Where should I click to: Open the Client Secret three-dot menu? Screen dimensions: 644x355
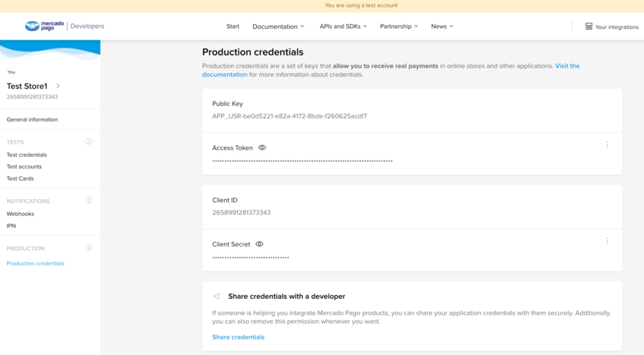[x=607, y=242]
